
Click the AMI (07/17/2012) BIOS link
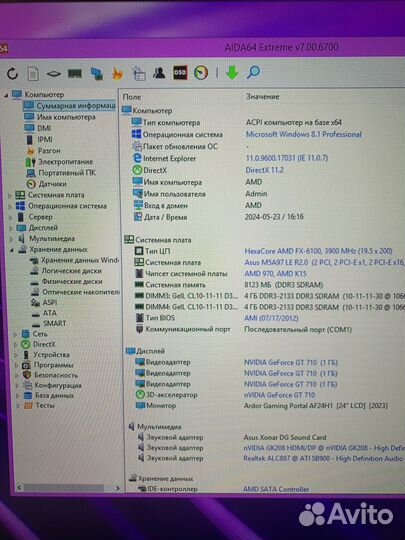coord(271,318)
